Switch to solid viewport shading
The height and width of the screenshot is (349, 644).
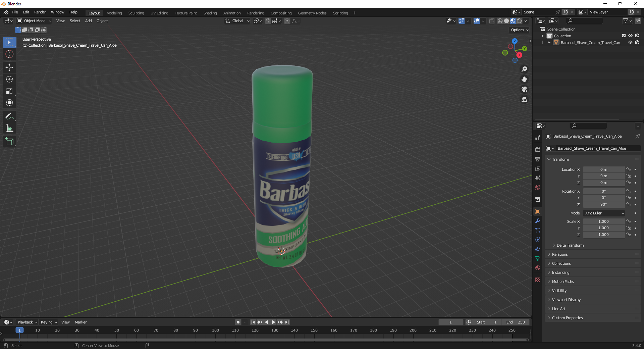click(x=506, y=21)
